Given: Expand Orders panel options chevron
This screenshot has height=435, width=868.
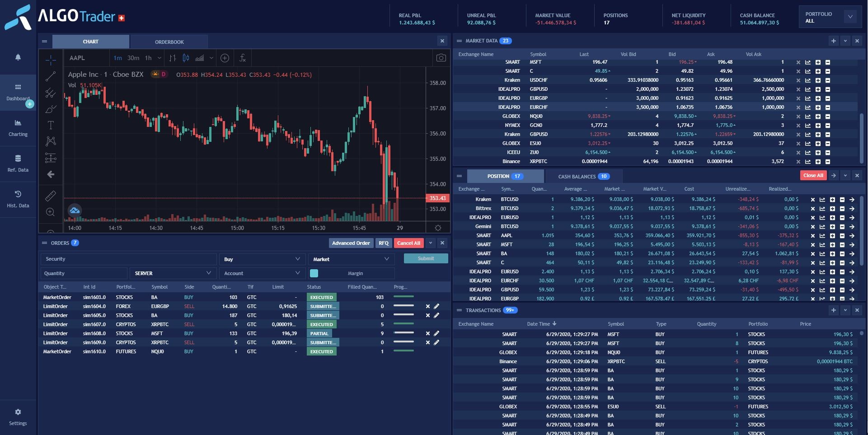Looking at the screenshot, I should tap(431, 243).
